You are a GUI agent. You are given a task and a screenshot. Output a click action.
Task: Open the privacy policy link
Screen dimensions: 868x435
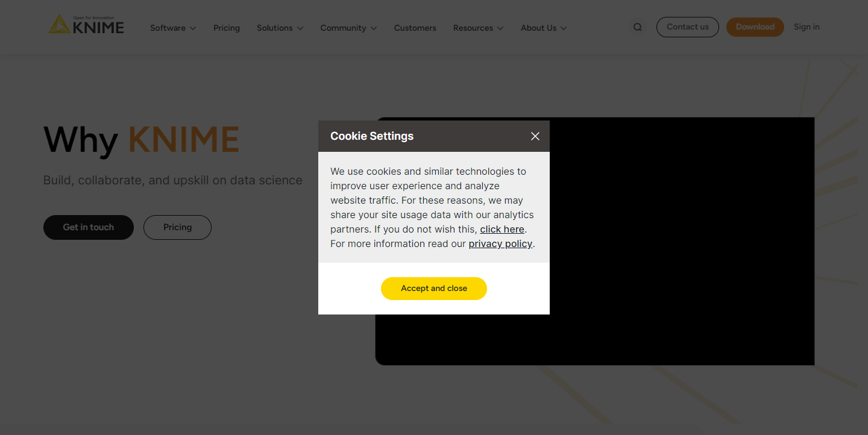pos(500,244)
